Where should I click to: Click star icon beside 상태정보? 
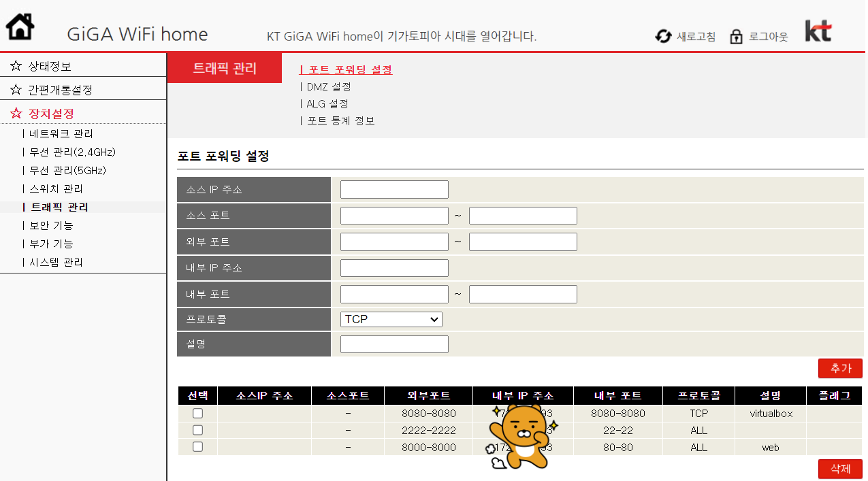pos(16,66)
